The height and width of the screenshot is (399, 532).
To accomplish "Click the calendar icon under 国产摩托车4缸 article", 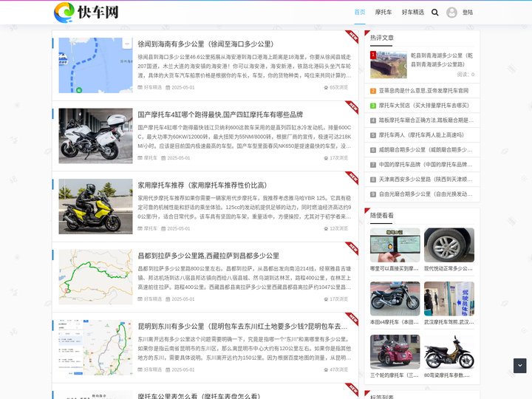I will (x=163, y=158).
